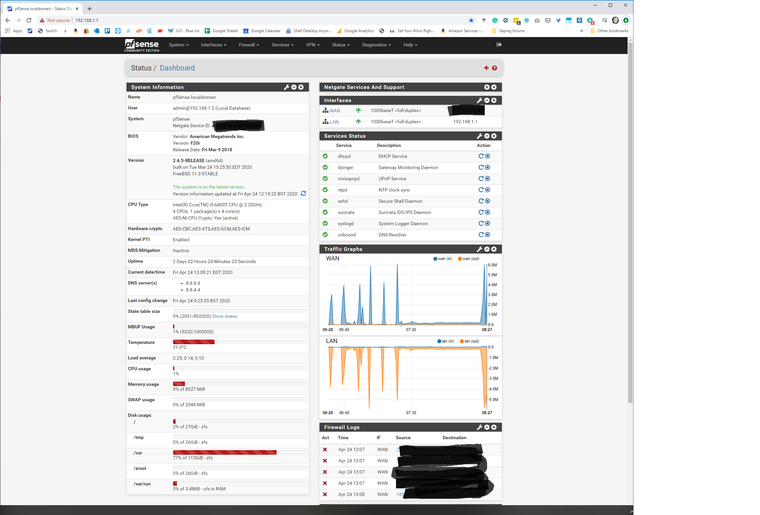Collapse the System Information widget
760x515 pixels.
pyautogui.click(x=294, y=87)
